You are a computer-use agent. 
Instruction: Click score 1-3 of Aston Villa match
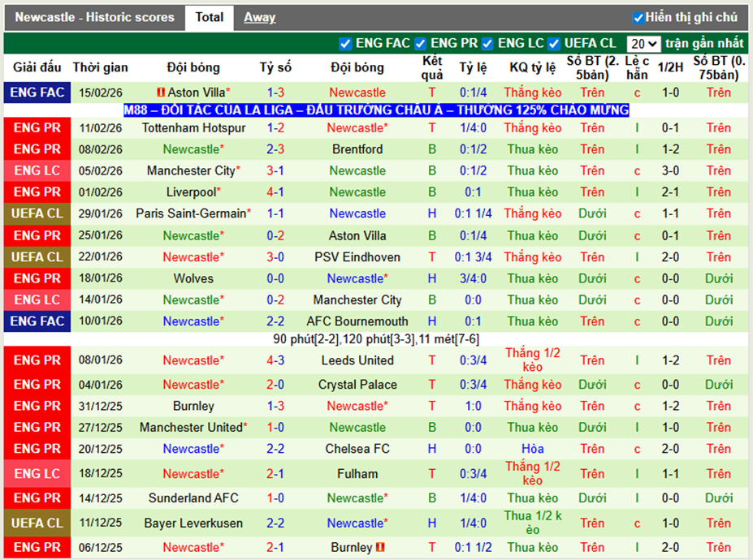pos(275,93)
